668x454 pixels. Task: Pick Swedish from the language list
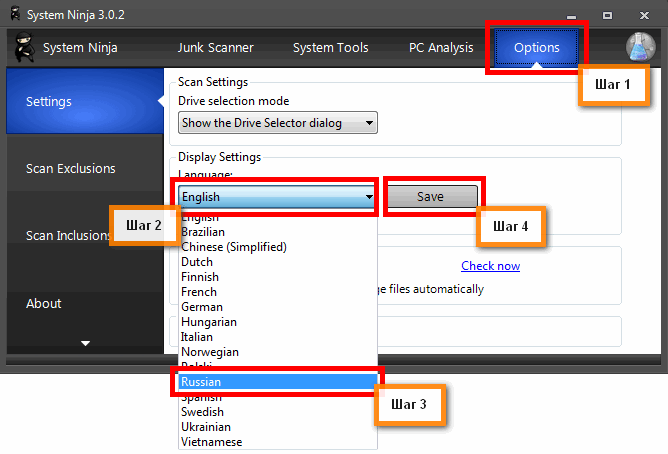278,411
